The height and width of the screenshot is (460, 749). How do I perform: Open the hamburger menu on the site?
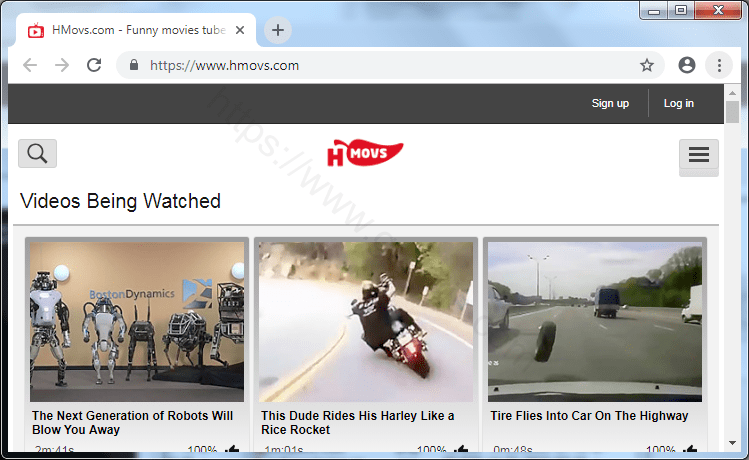click(x=699, y=155)
